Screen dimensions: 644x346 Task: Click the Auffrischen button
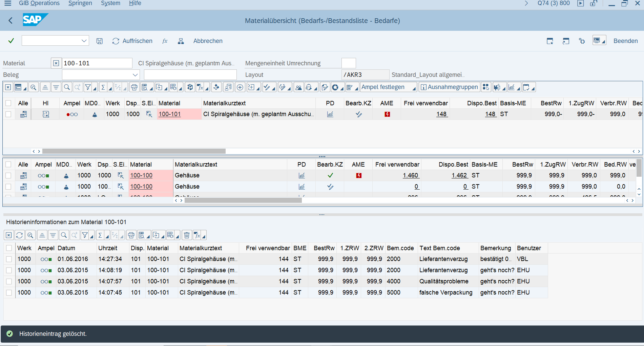tap(132, 41)
